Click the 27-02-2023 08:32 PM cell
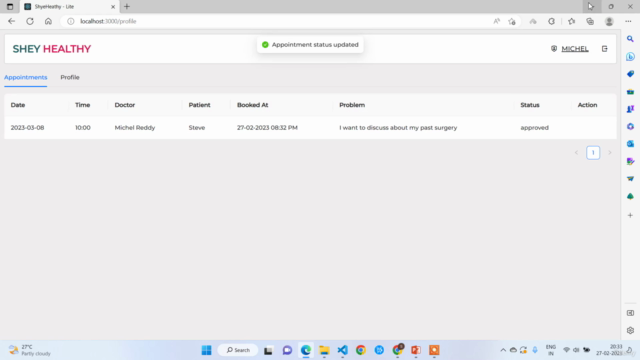The height and width of the screenshot is (360, 640). click(267, 128)
